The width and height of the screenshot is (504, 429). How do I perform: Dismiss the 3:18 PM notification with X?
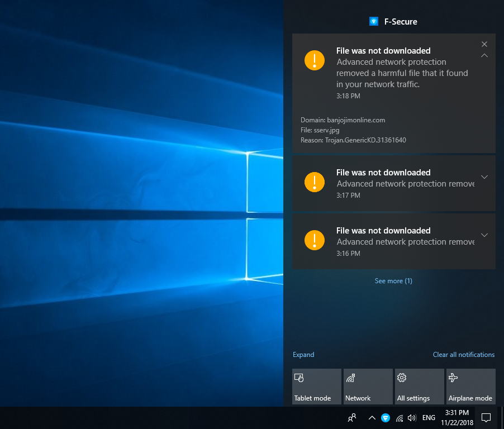point(484,44)
